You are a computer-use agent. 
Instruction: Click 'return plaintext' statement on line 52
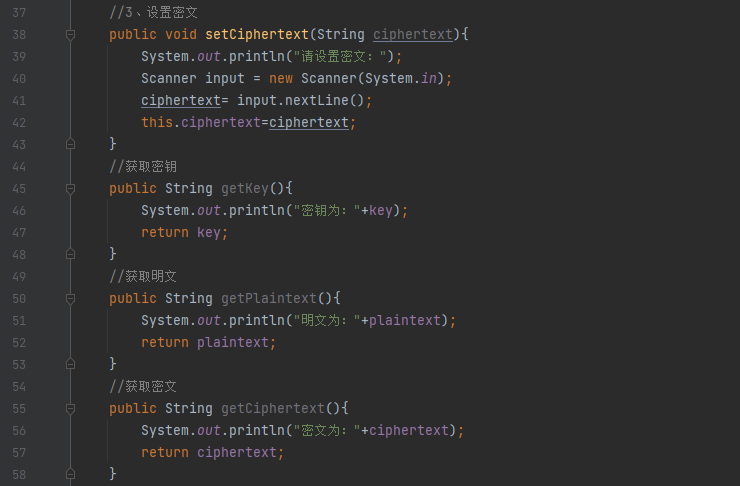click(x=205, y=343)
